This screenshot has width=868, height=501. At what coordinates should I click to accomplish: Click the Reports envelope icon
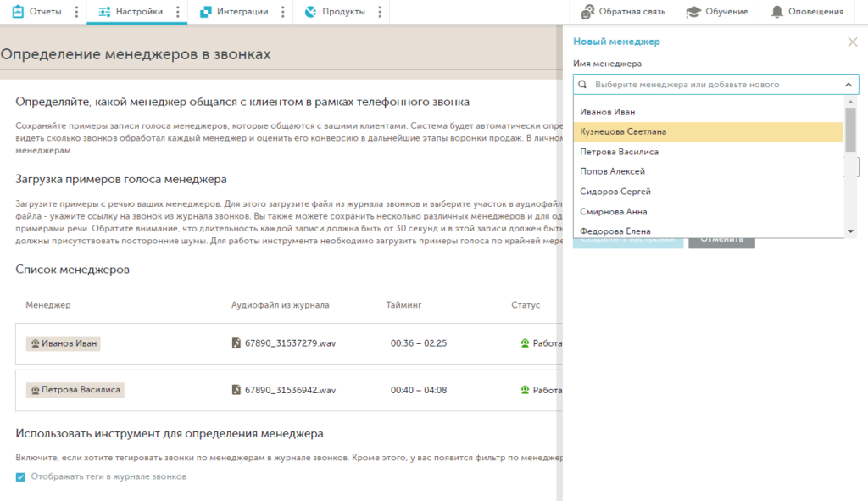click(17, 12)
